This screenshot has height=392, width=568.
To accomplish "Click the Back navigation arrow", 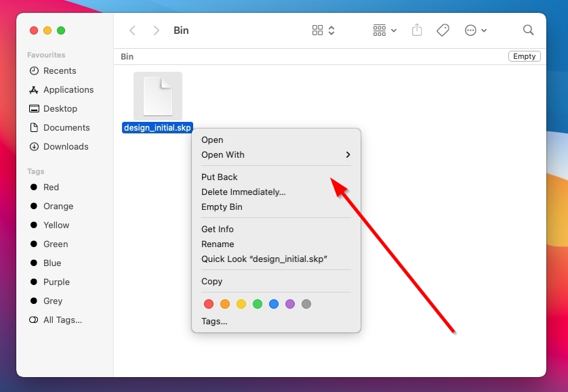I will click(x=132, y=30).
